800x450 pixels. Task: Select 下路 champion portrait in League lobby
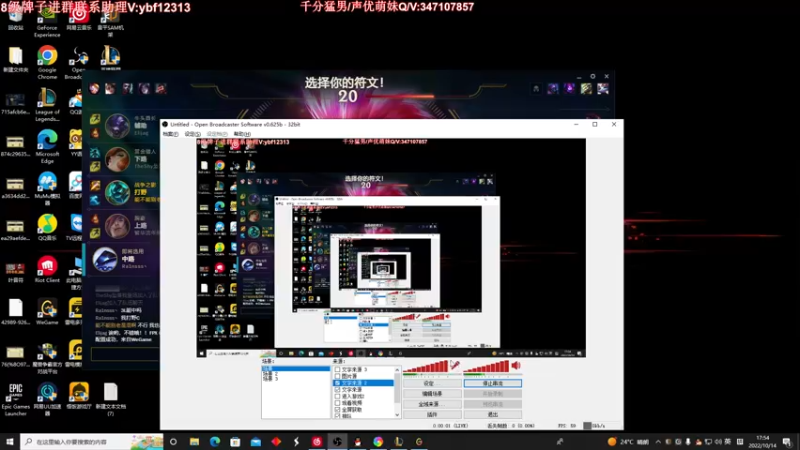click(x=117, y=159)
